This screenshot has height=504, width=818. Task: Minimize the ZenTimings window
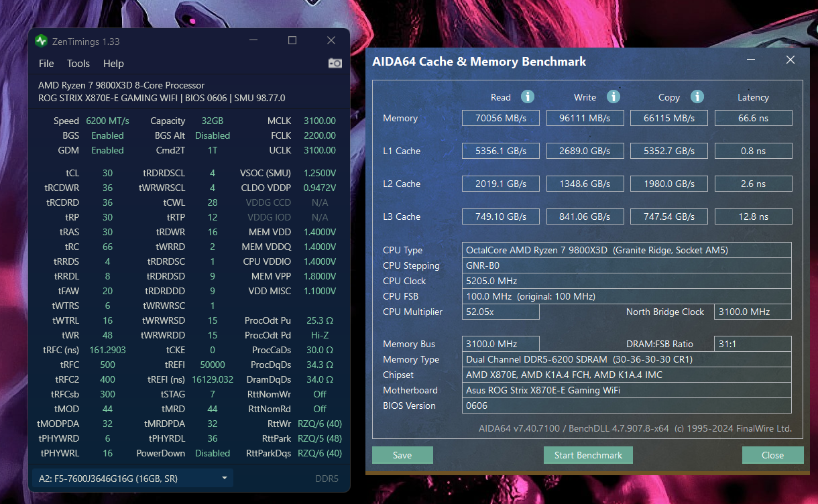click(x=253, y=41)
